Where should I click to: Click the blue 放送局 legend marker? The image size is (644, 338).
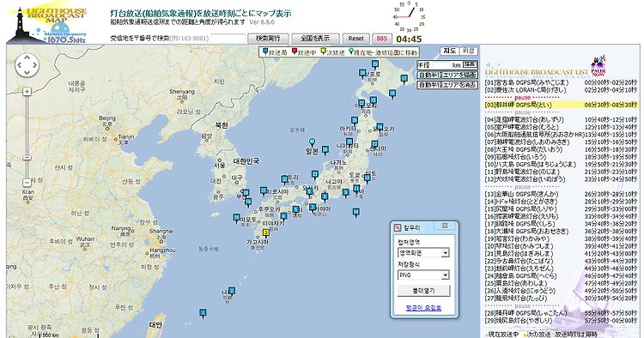tap(265, 51)
